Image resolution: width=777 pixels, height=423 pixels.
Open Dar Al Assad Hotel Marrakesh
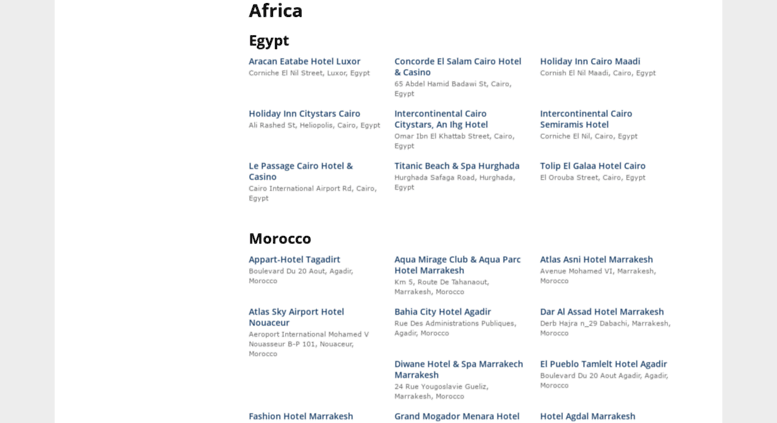point(602,312)
